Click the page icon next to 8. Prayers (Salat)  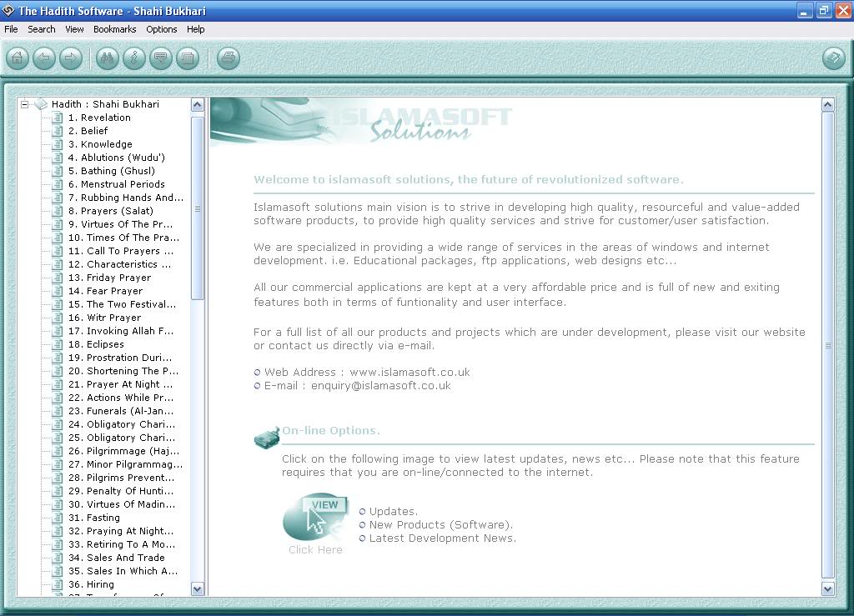coord(58,211)
